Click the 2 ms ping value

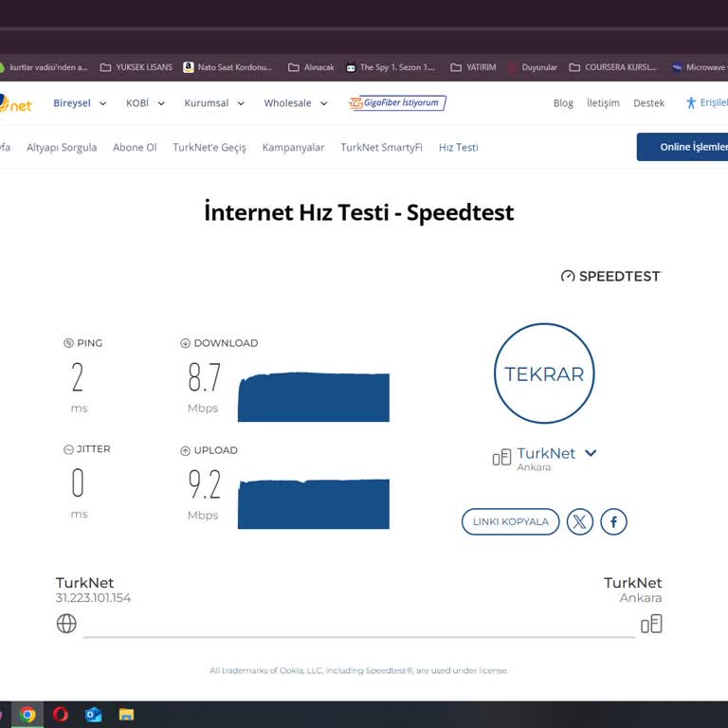78,377
